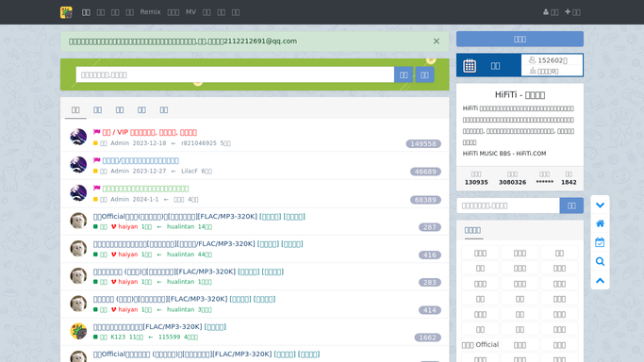This screenshot has height=362, width=644.
Task: Click the HiFiTi site logo icon
Action: 66,12
